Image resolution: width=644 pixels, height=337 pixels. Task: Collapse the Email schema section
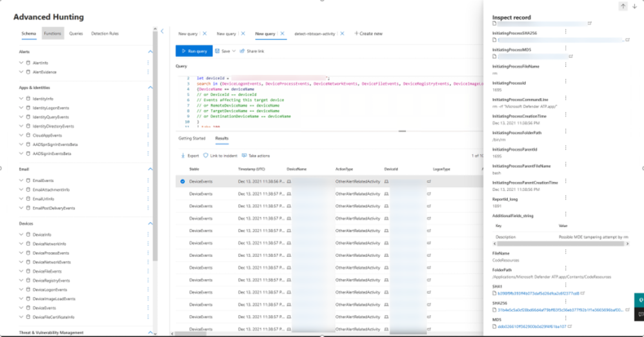[x=150, y=169]
